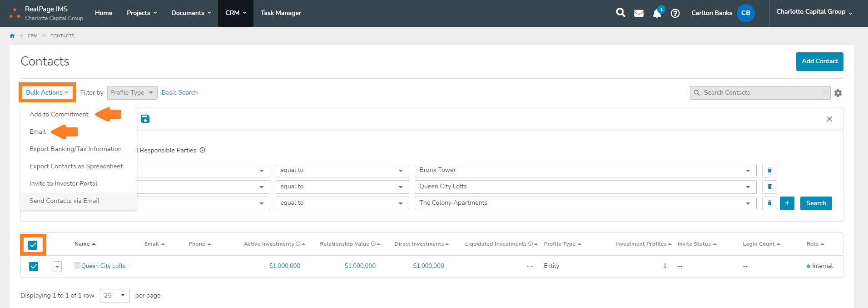Image resolution: width=868 pixels, height=308 pixels.
Task: Uncheck the Queen City Lofts row checkbox
Action: (x=34, y=267)
